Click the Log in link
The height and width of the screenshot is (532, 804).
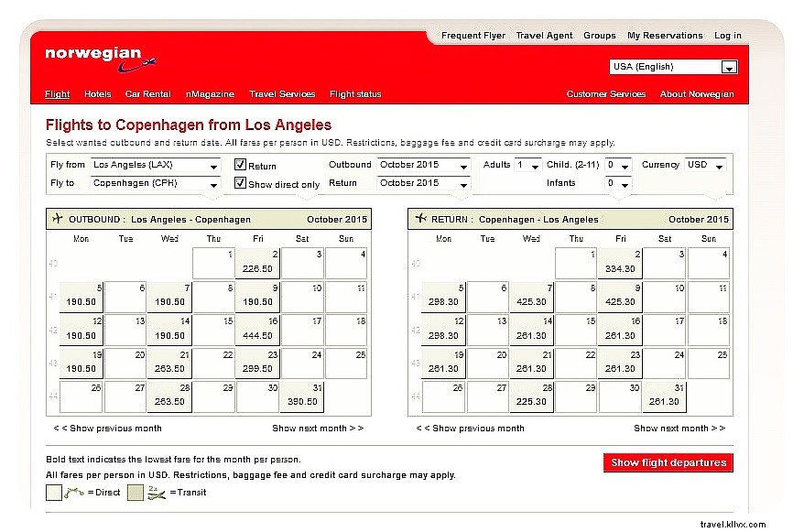pos(728,36)
